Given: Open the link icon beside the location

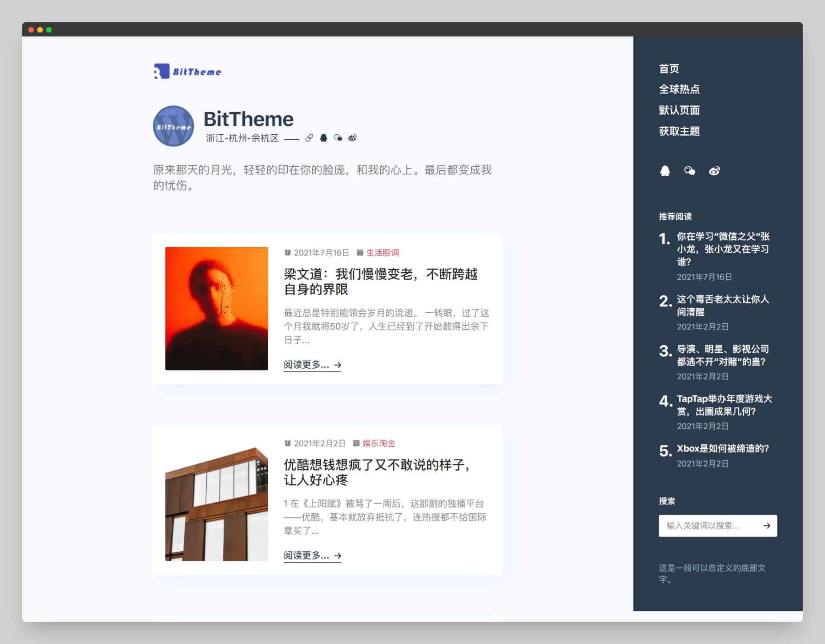Looking at the screenshot, I should pos(309,138).
